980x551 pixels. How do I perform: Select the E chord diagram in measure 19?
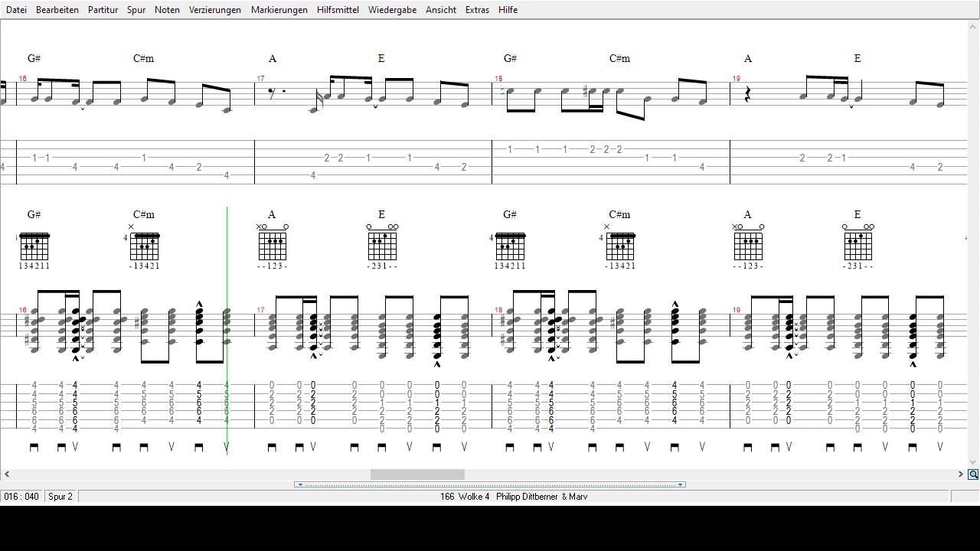pos(858,243)
